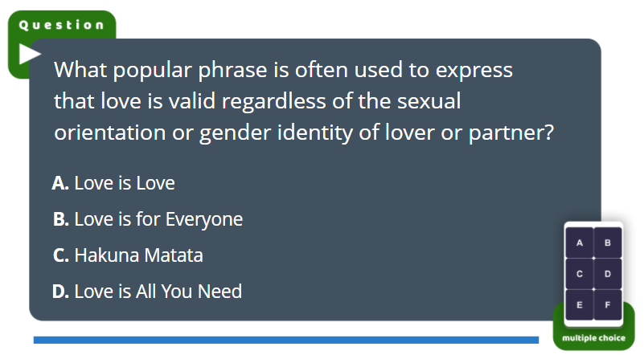The height and width of the screenshot is (355, 644).
Task: Select keypad button D
Action: pos(608,274)
